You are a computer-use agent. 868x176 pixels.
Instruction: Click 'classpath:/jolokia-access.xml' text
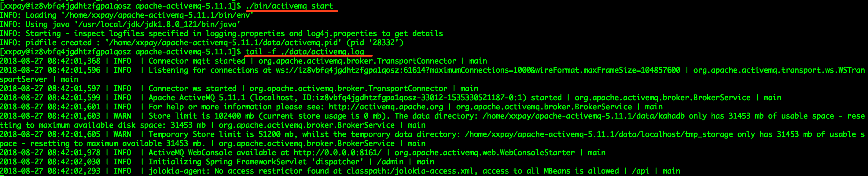point(410,171)
